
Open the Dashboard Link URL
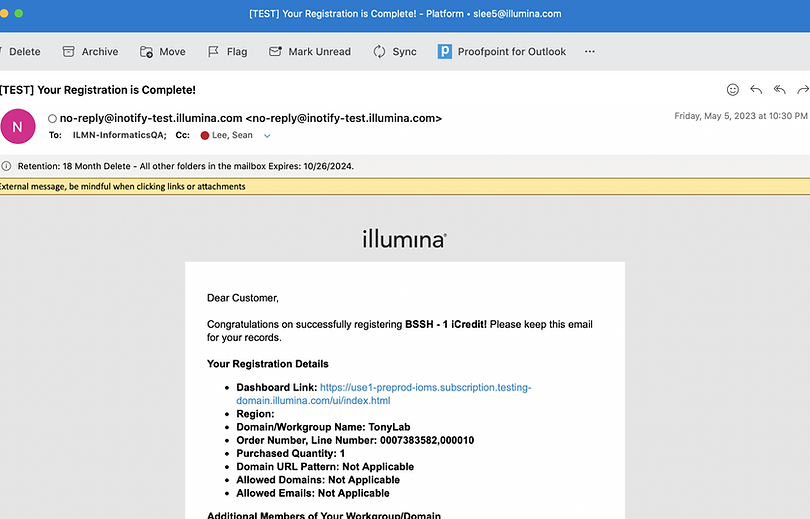[x=384, y=394]
